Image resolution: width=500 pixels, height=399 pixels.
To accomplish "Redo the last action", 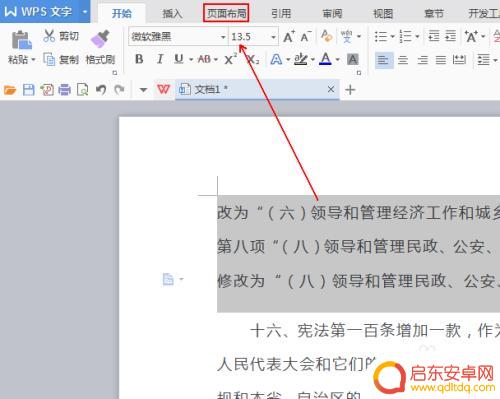I will tap(119, 89).
